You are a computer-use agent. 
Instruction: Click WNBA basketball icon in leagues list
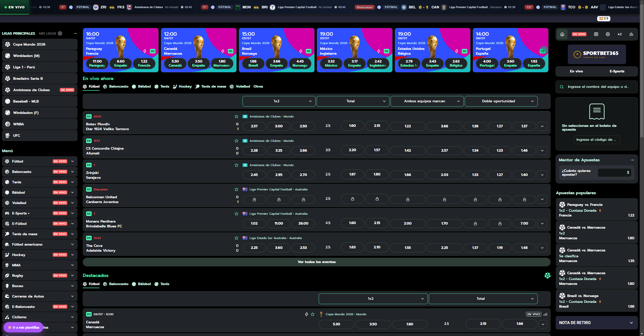[x=8, y=124]
